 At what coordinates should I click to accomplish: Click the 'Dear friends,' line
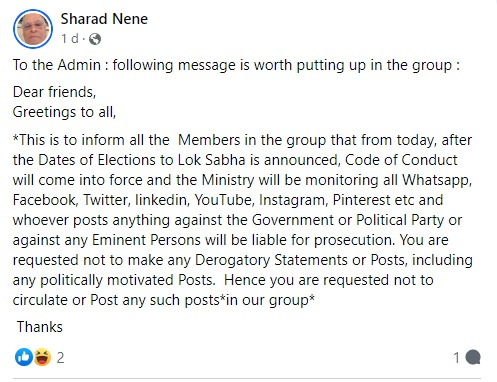pyautogui.click(x=54, y=92)
